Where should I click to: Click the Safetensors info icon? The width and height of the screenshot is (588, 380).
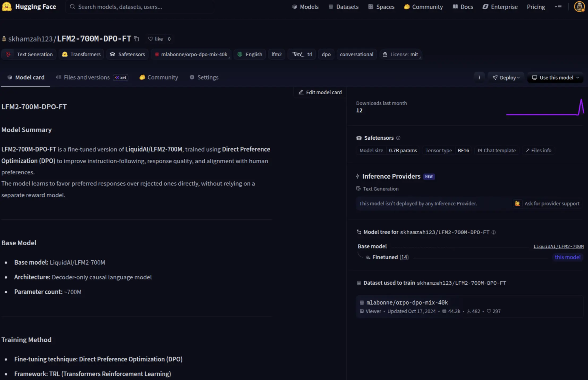click(x=398, y=138)
